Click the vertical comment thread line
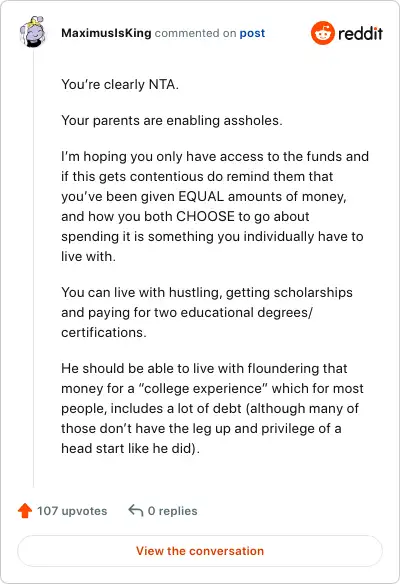This screenshot has width=400, height=584. (x=34, y=268)
